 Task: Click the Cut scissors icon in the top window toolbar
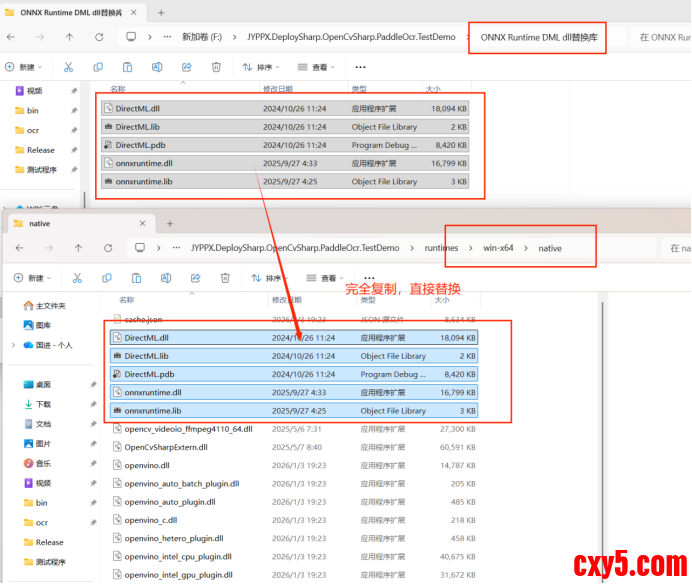click(x=68, y=67)
